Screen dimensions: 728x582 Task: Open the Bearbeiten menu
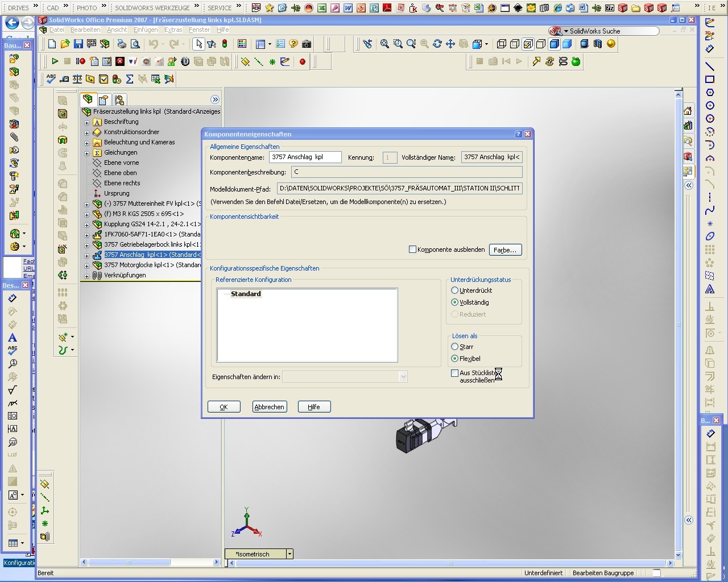[85, 30]
